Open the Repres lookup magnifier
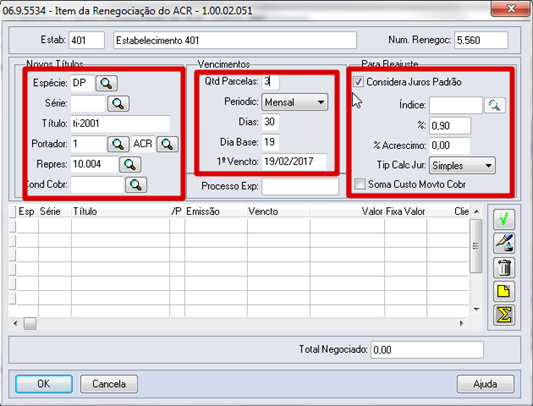This screenshot has height=406, width=533. 130,165
